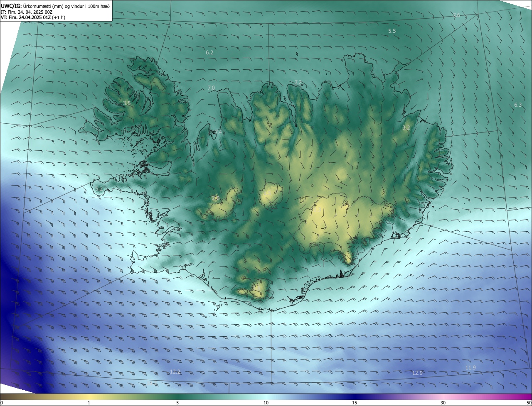This screenshot has height=406, width=532.
Task: Click the 12.2 value on the map
Action: [175, 372]
